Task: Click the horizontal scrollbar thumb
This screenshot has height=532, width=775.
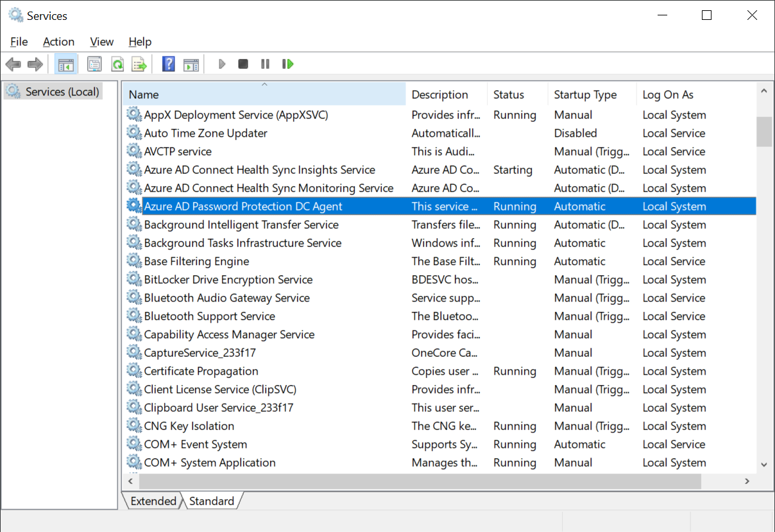Action: coord(420,481)
